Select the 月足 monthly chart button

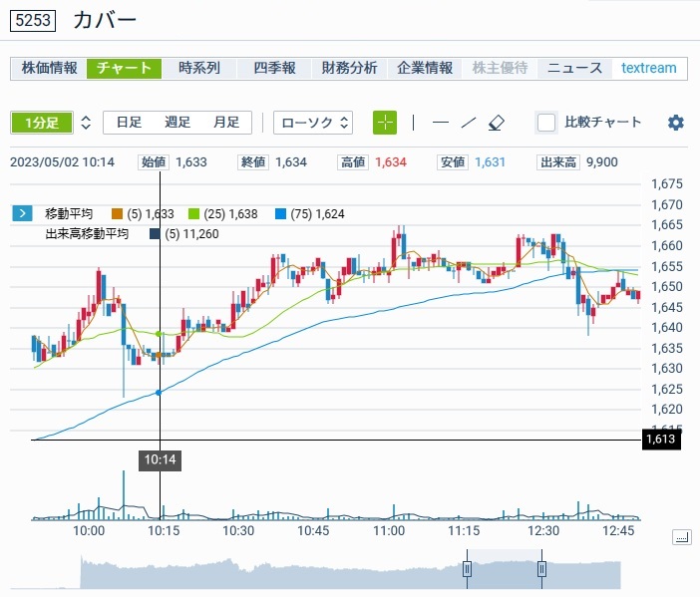226,123
